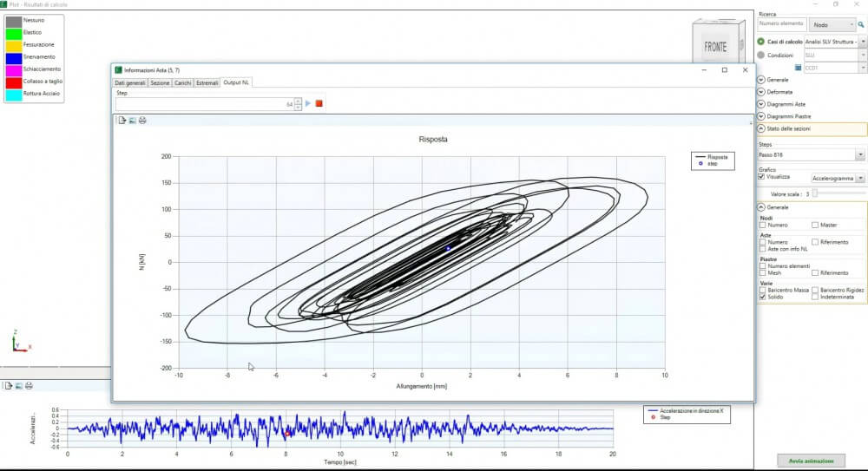This screenshot has height=471, width=868.
Task: Enable the Indeterminata checkbox
Action: (815, 297)
